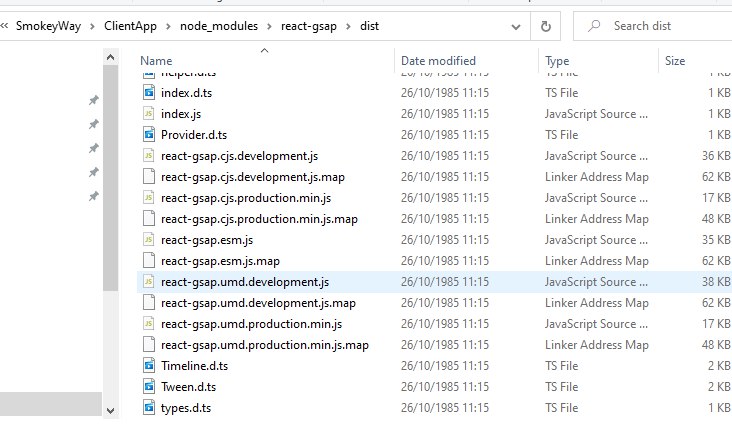732x441 pixels.
Task: Select the index.d.ts file name
Action: [x=186, y=93]
